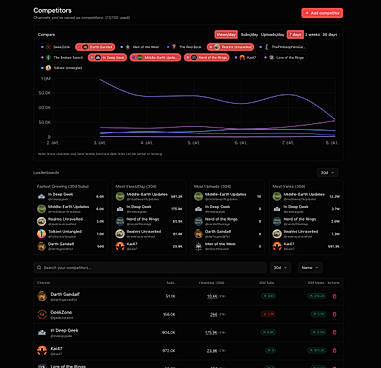
Task: Click Middle-Earth Updates avatar in Fastest Growing
Action: coord(41,209)
